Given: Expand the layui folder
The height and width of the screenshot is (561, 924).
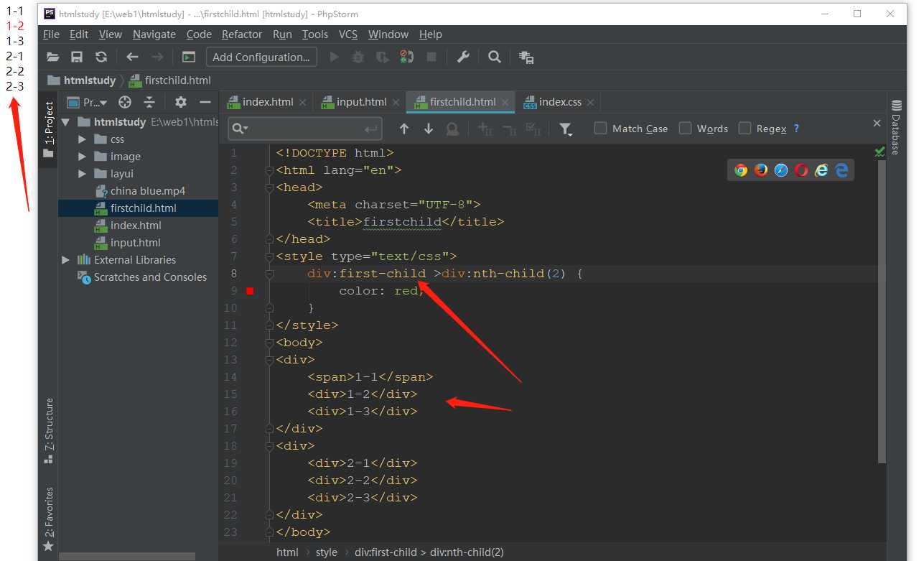Looking at the screenshot, I should (82, 174).
